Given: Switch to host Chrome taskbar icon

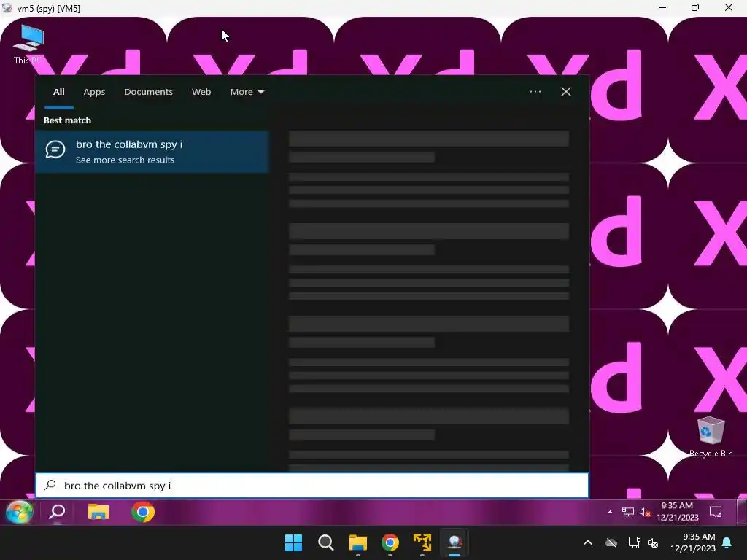Looking at the screenshot, I should click(390, 542).
